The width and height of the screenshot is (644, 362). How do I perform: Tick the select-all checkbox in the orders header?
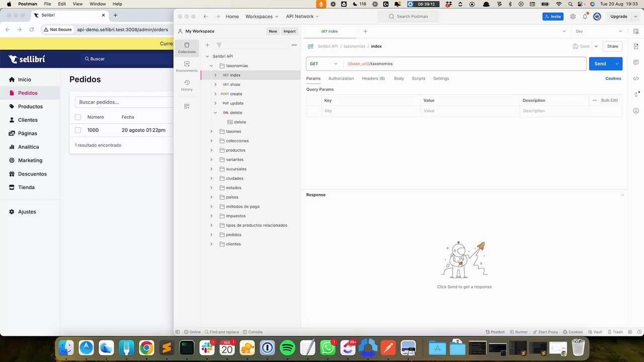point(77,117)
